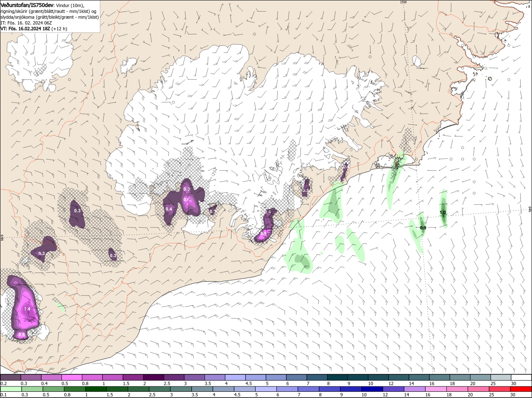Click the 0.9 rain value label offshore

(x=423, y=228)
